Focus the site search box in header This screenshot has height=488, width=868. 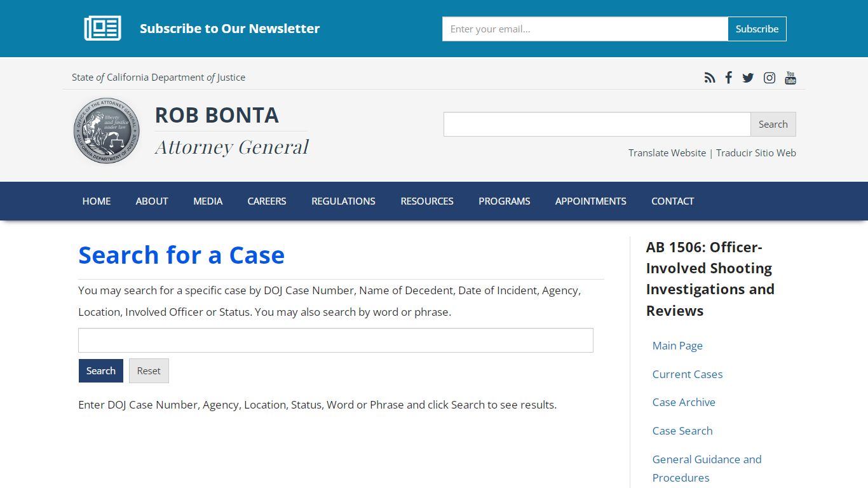point(597,124)
